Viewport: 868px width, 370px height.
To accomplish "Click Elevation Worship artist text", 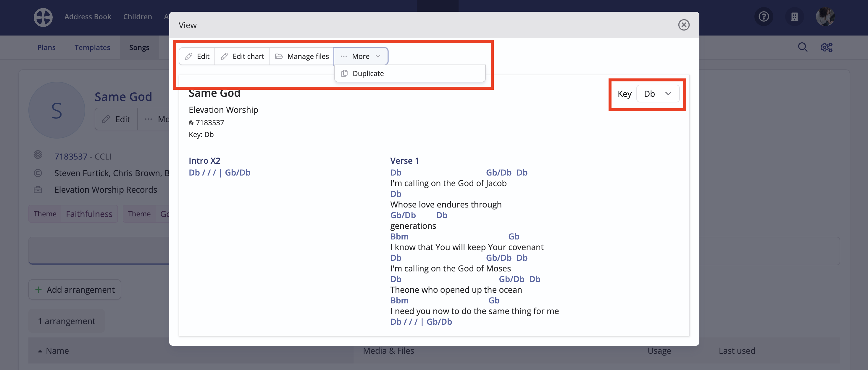I will tap(223, 110).
